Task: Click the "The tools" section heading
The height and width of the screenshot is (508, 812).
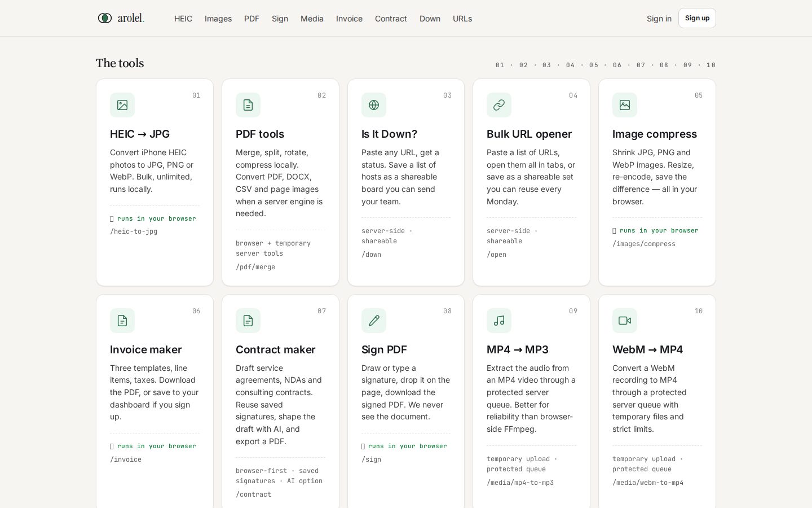Action: [120, 63]
